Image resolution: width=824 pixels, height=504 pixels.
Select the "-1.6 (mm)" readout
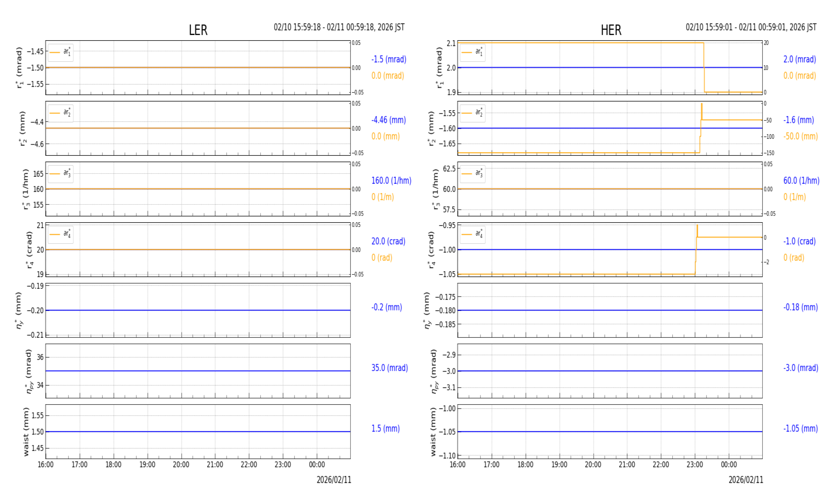pos(798,120)
